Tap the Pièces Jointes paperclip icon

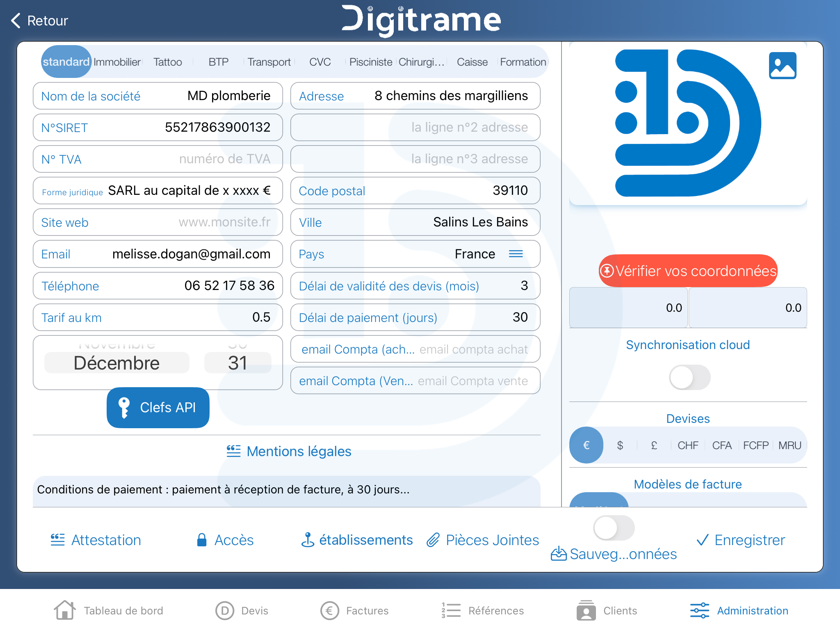pyautogui.click(x=433, y=540)
